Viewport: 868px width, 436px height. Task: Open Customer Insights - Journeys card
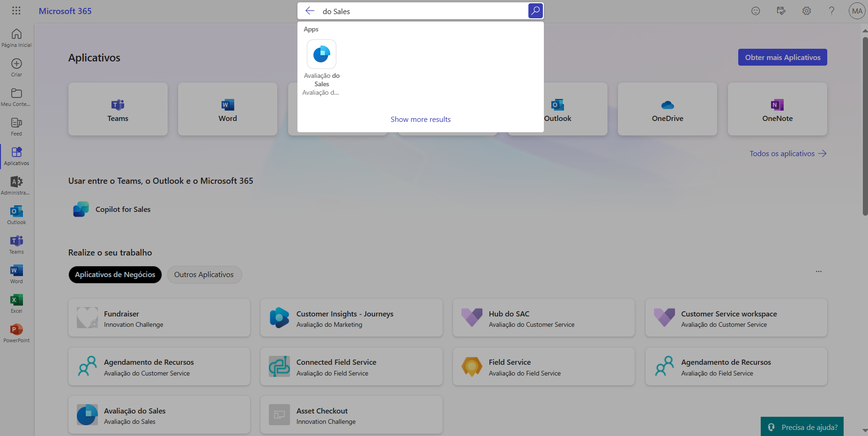351,318
